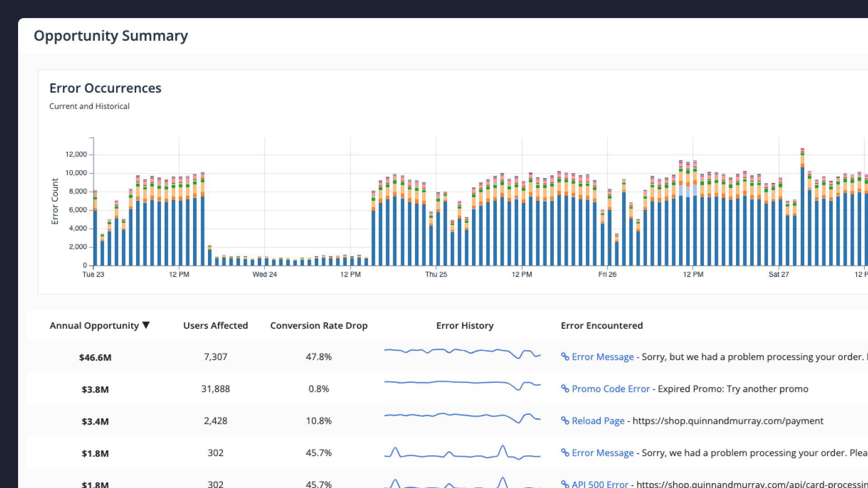Click the $3.4M opportunity value

95,422
